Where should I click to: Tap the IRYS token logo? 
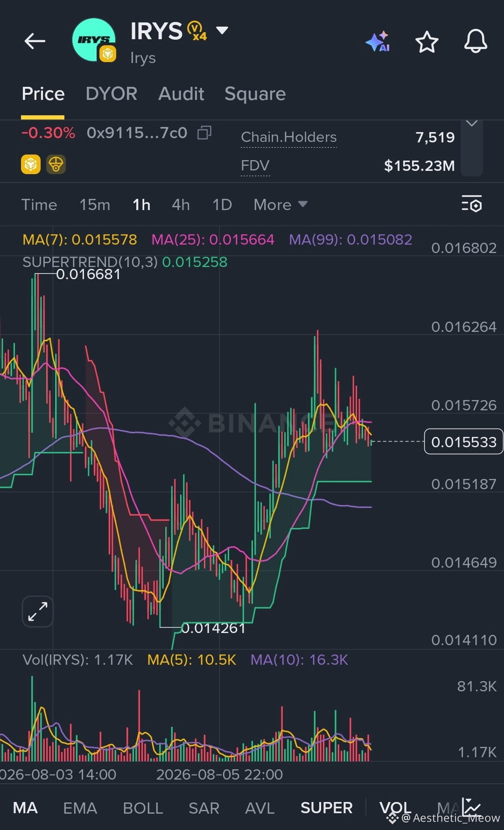[94, 40]
